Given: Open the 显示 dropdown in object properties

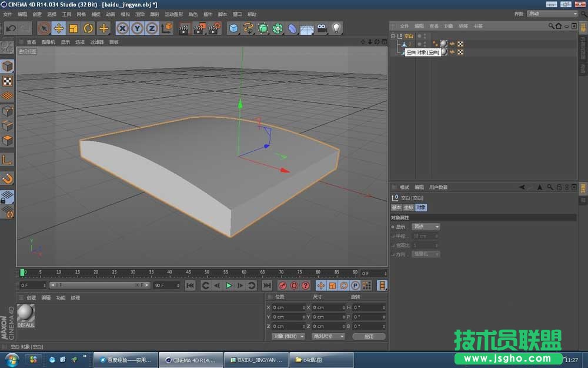Looking at the screenshot, I should tap(426, 226).
